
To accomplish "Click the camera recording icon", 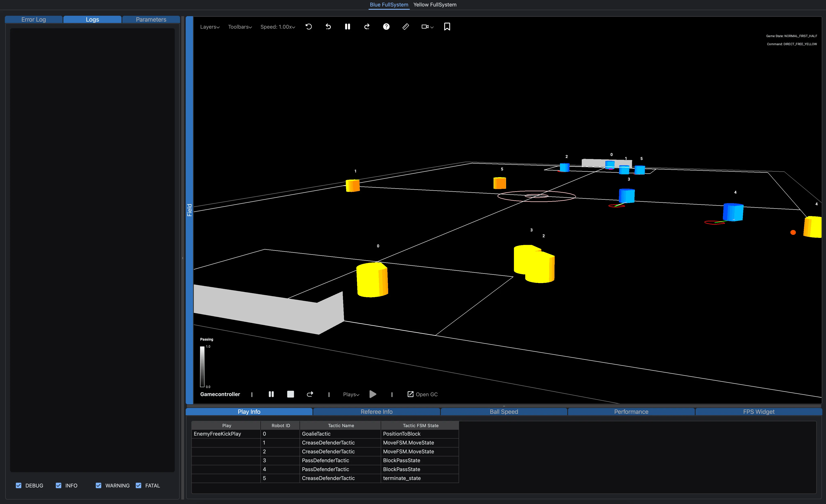I will coord(425,26).
